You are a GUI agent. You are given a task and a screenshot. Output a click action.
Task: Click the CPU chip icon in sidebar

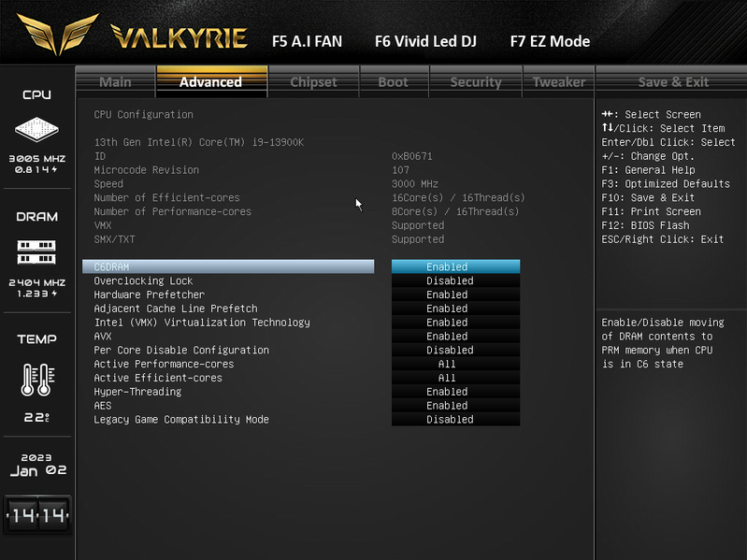(36, 129)
